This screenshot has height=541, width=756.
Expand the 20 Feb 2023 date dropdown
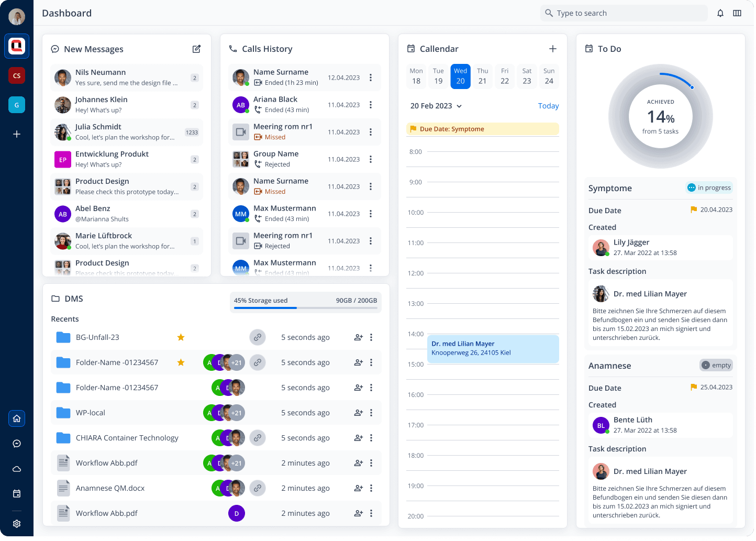click(436, 106)
